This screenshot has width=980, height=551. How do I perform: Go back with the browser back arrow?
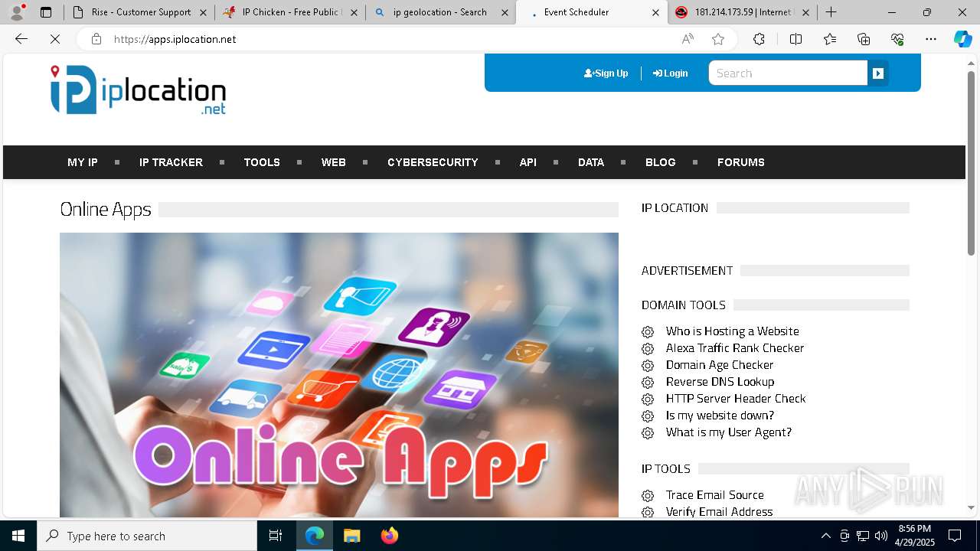21,39
